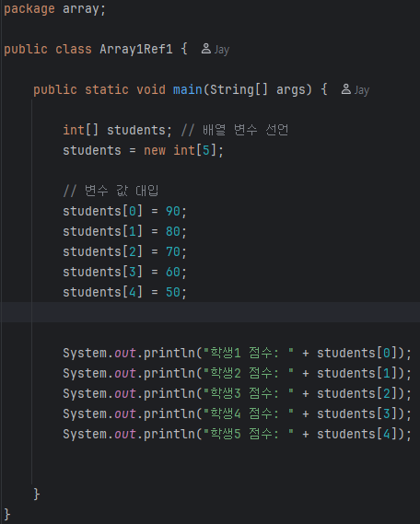The width and height of the screenshot is (420, 524).
Task: Click the main method name
Action: pos(188,89)
